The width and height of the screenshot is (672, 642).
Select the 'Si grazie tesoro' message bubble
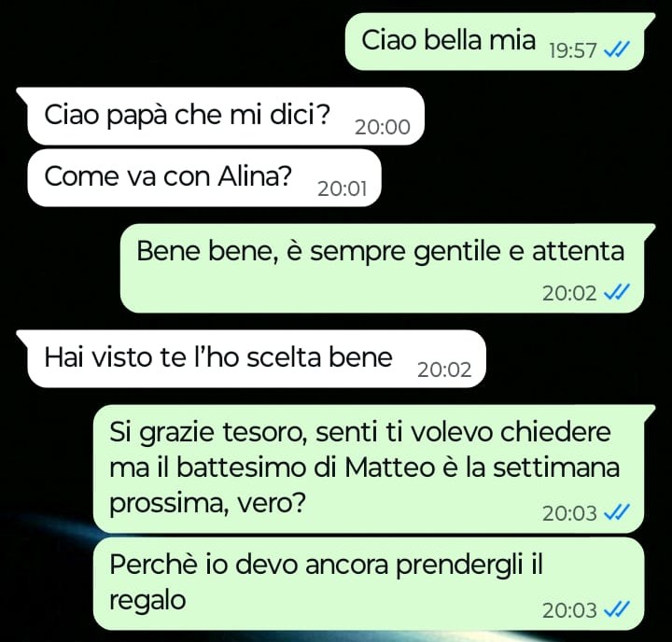(x=371, y=468)
